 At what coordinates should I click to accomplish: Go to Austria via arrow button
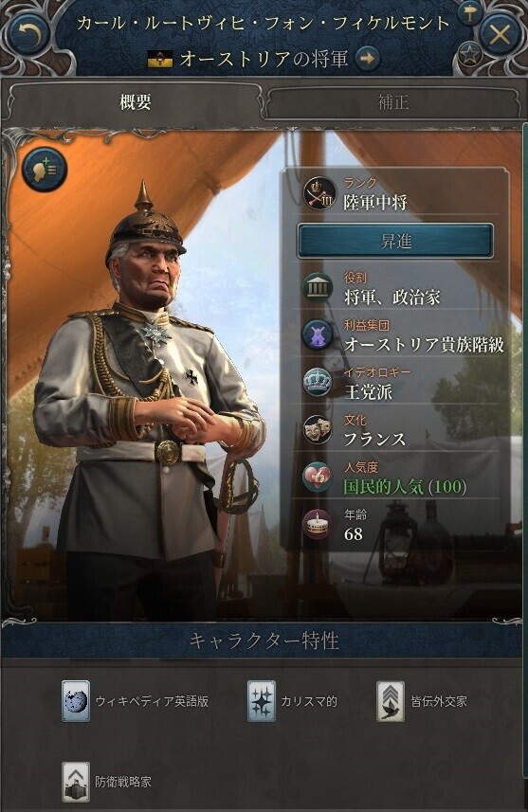tap(368, 59)
